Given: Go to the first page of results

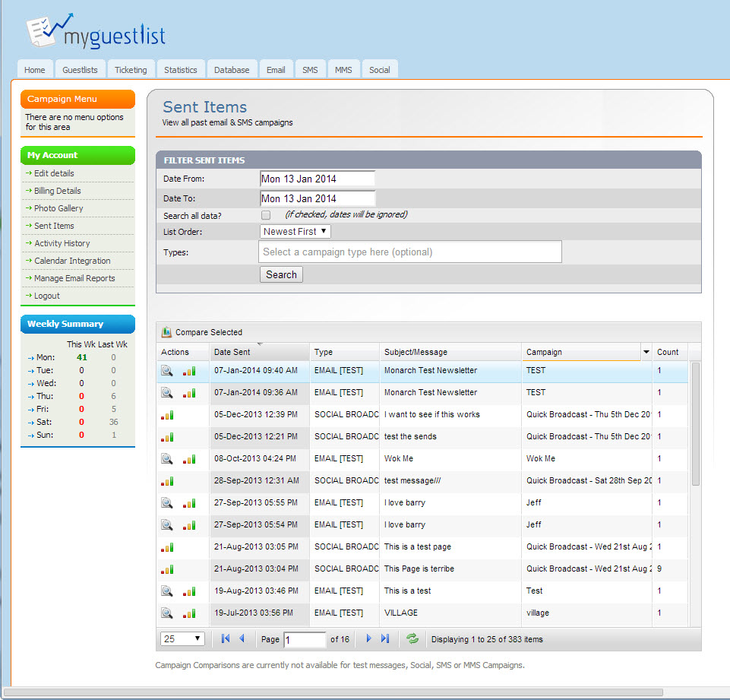Looking at the screenshot, I should click(x=226, y=639).
